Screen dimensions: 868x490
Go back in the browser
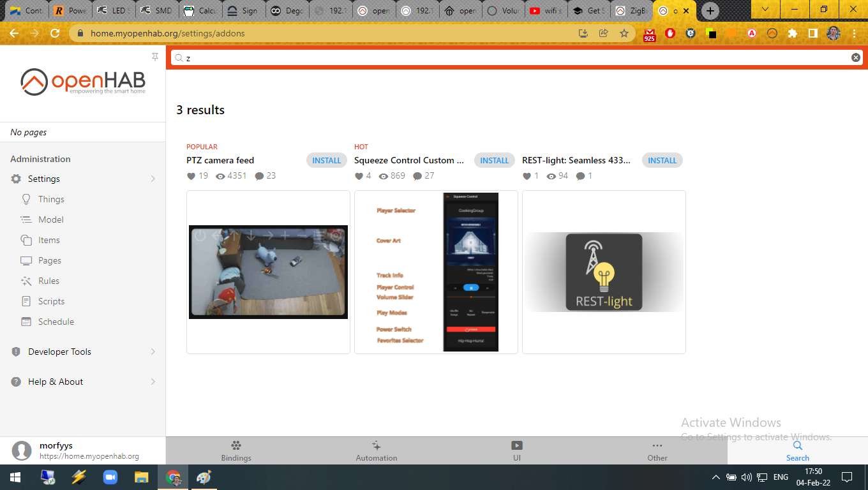click(x=14, y=33)
